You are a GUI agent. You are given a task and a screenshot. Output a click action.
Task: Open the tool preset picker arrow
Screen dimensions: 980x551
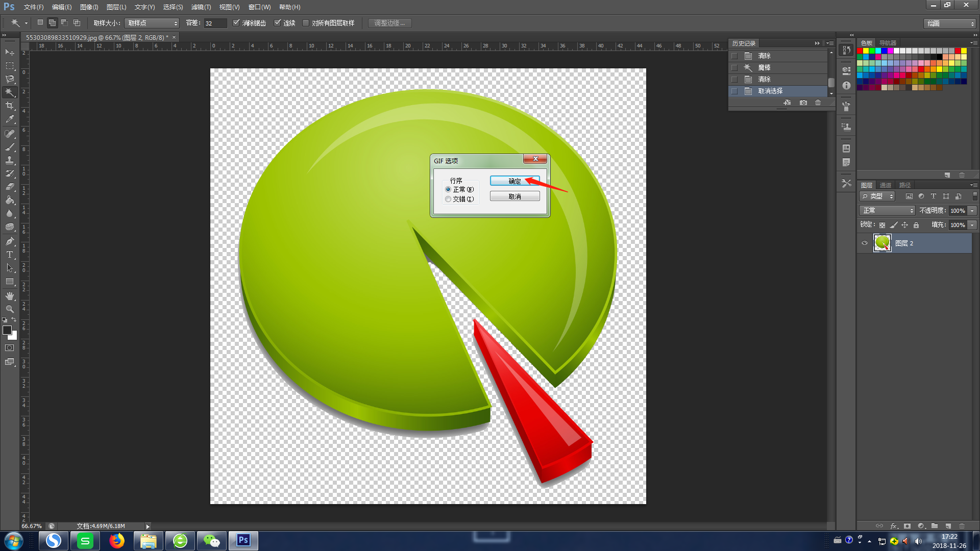click(x=26, y=23)
